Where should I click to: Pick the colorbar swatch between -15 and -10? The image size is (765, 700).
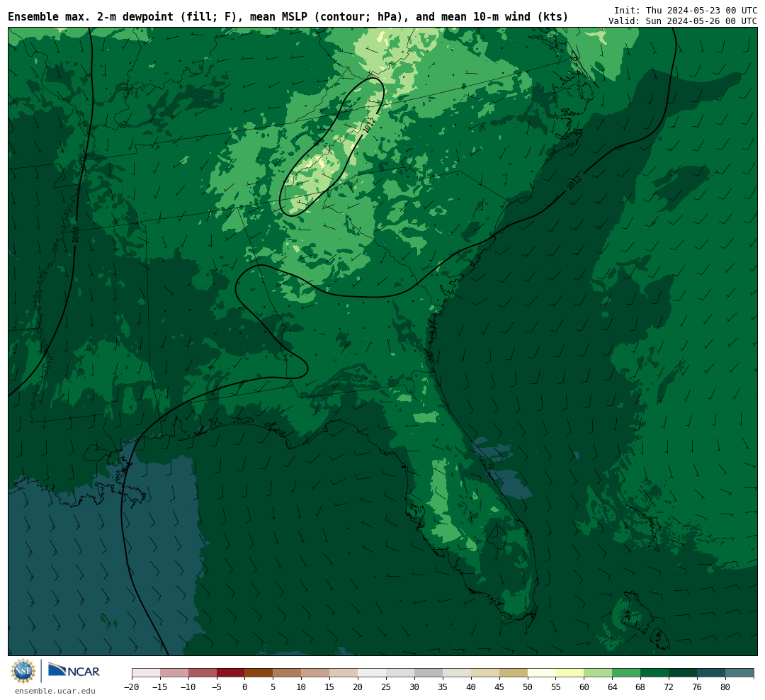point(174,673)
